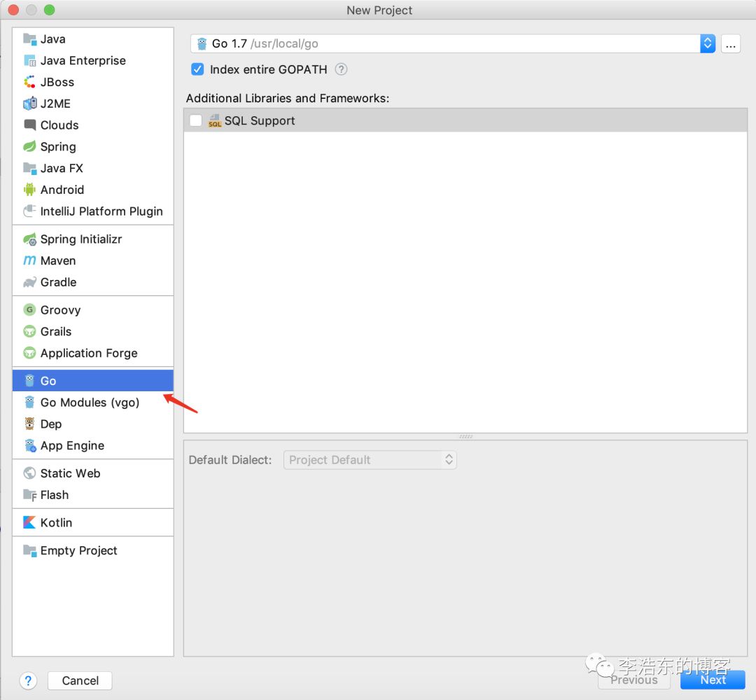Click the Maven m icon

(30, 261)
